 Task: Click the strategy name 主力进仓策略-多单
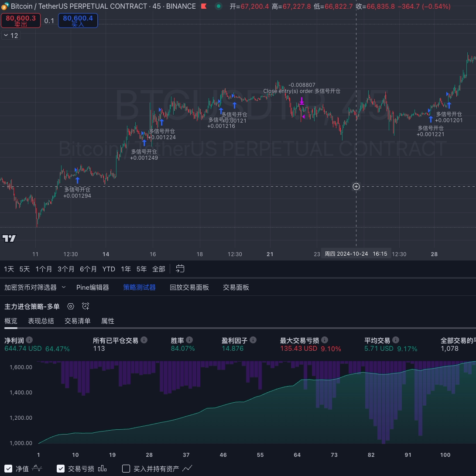(x=32, y=307)
